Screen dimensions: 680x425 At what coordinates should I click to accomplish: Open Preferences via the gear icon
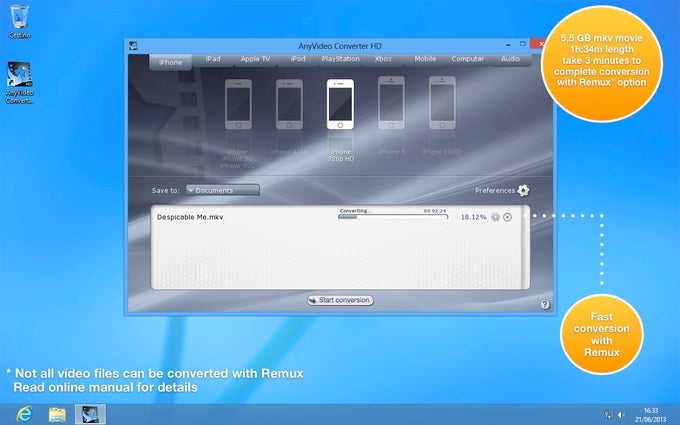coord(523,190)
